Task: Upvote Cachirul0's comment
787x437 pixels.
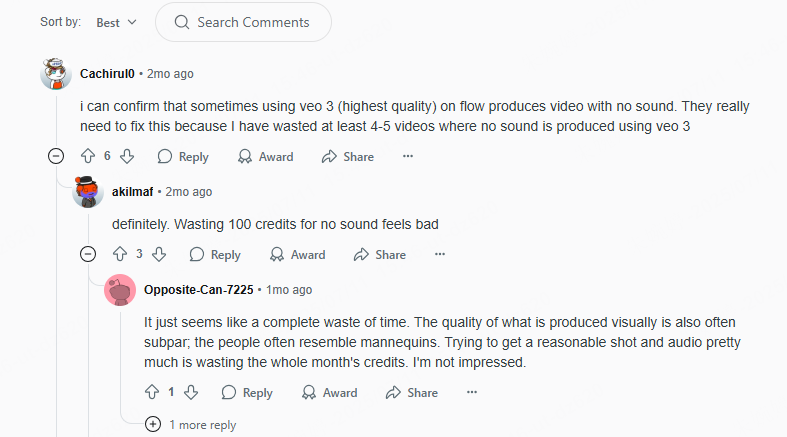Action: [x=87, y=156]
